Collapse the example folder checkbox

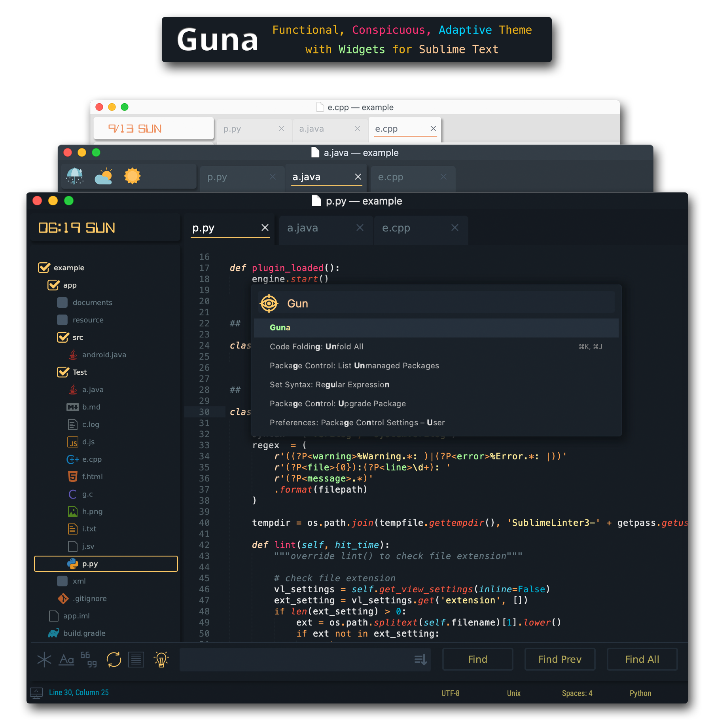click(44, 267)
